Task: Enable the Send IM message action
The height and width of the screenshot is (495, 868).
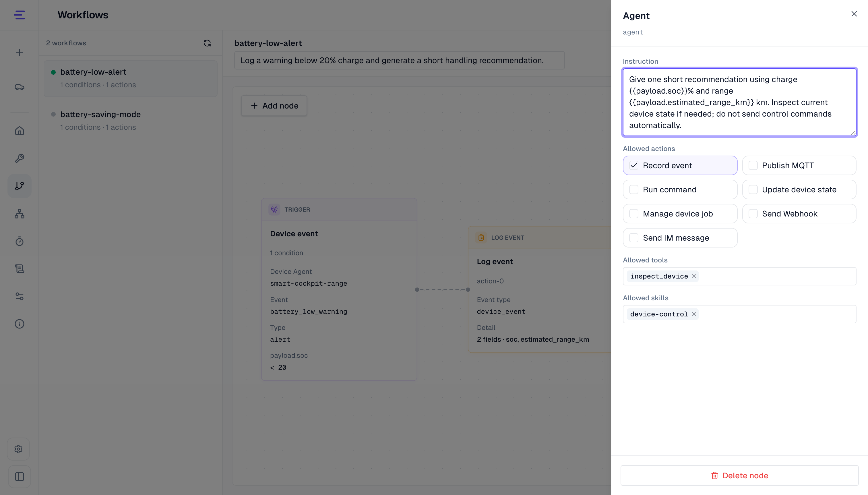Action: [x=680, y=238]
